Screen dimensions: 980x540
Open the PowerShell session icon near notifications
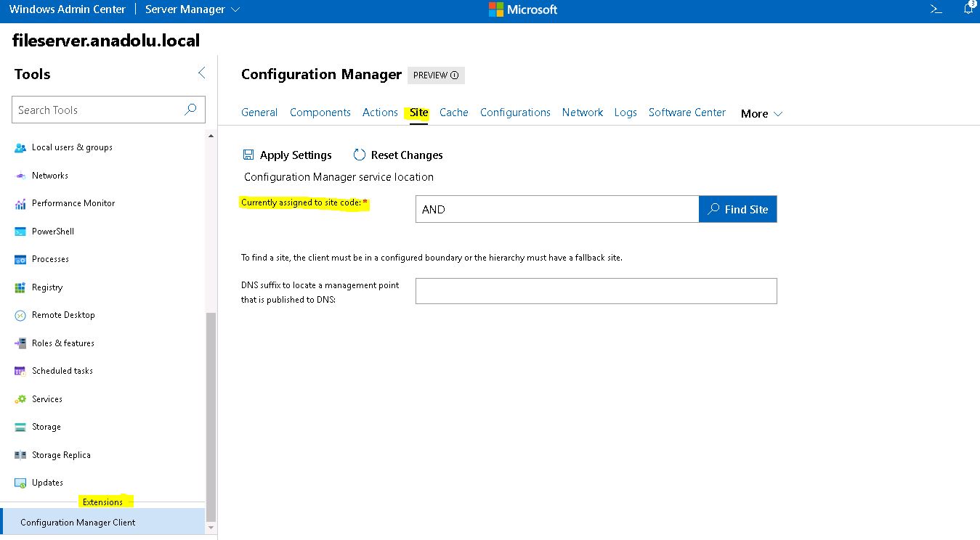point(936,9)
